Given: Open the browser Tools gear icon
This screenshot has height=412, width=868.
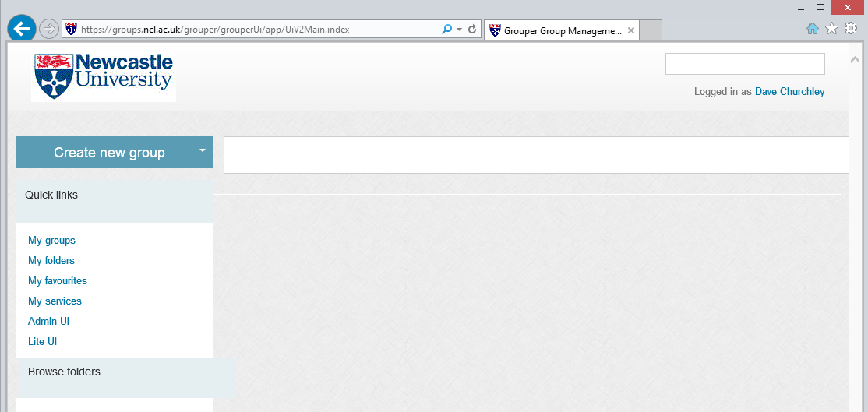Looking at the screenshot, I should click(x=851, y=29).
